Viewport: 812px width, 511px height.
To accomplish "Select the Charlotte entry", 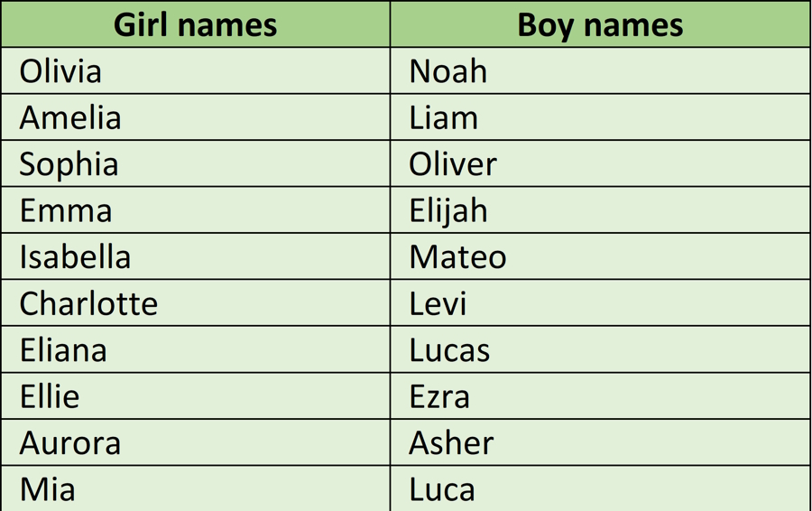I will click(88, 303).
